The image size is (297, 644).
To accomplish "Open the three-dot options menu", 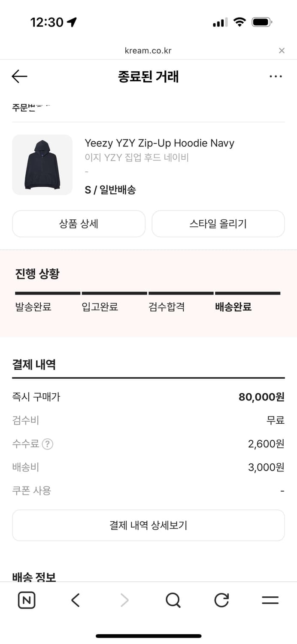I will pyautogui.click(x=275, y=76).
